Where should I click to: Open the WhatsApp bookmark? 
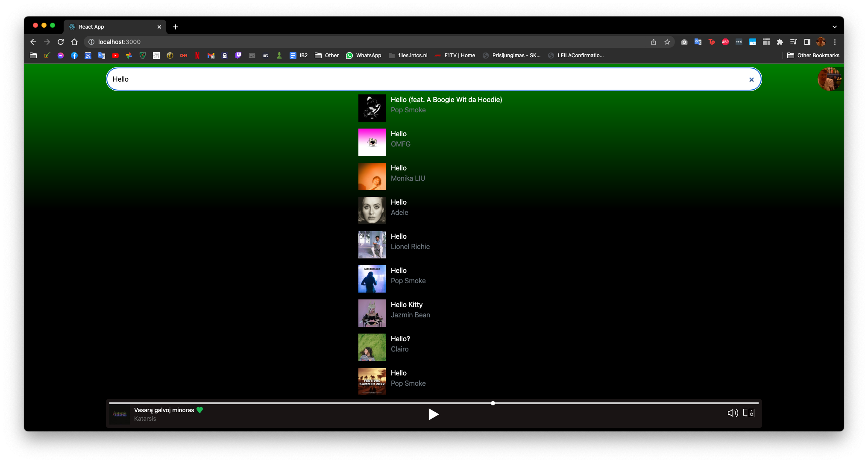coord(364,56)
